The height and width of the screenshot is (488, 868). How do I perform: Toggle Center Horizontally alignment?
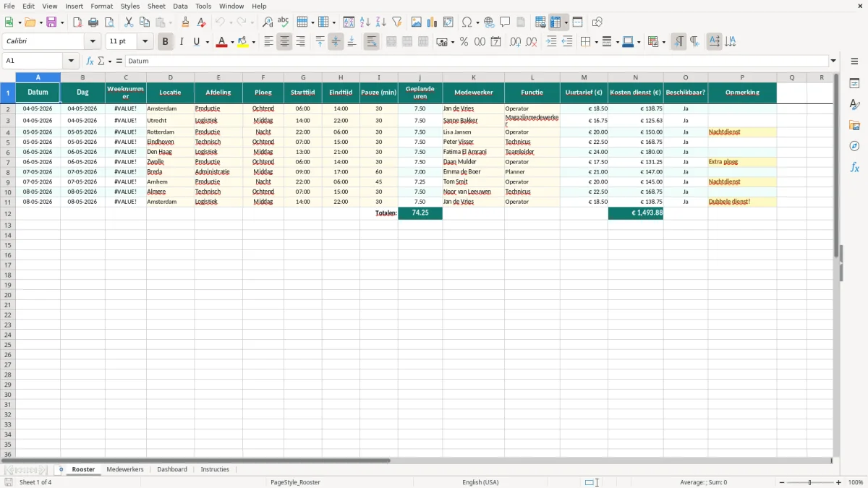coord(284,42)
